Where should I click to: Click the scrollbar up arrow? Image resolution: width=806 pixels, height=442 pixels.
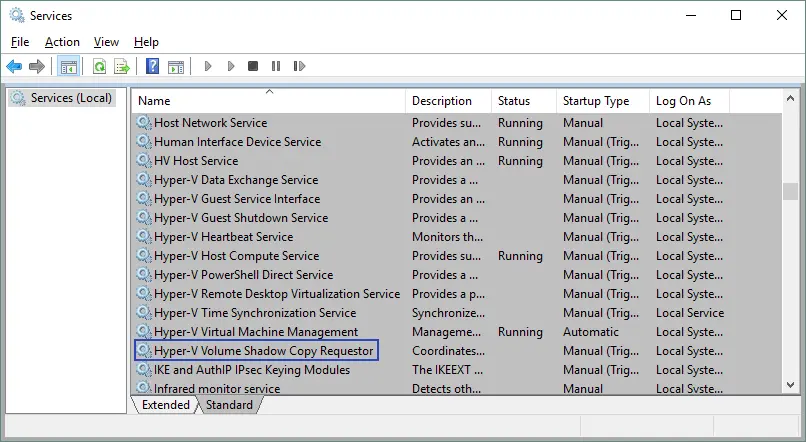(791, 98)
